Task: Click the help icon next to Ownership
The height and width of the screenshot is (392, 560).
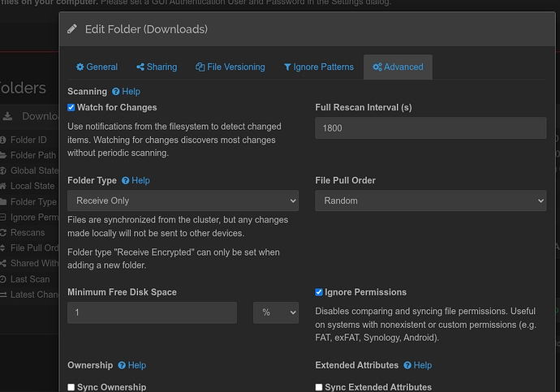Action: point(122,366)
